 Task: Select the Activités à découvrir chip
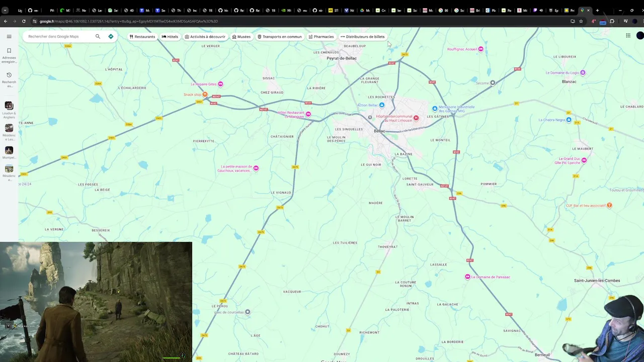[205, 37]
